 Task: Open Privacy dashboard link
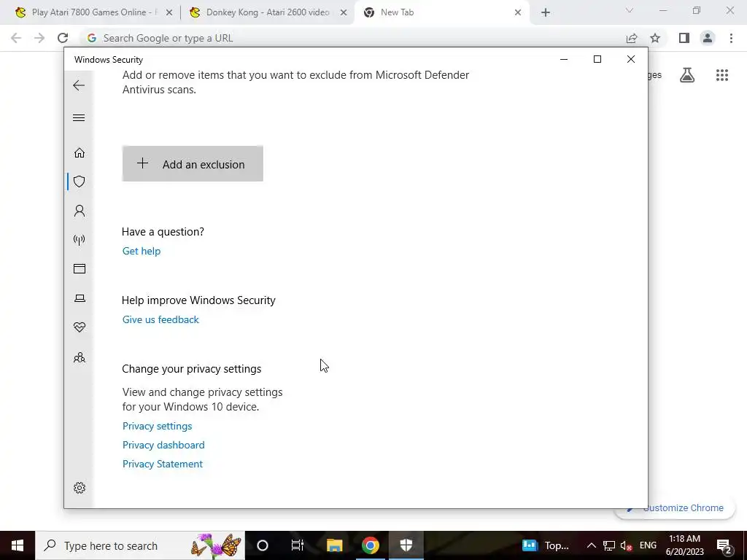[x=163, y=445]
